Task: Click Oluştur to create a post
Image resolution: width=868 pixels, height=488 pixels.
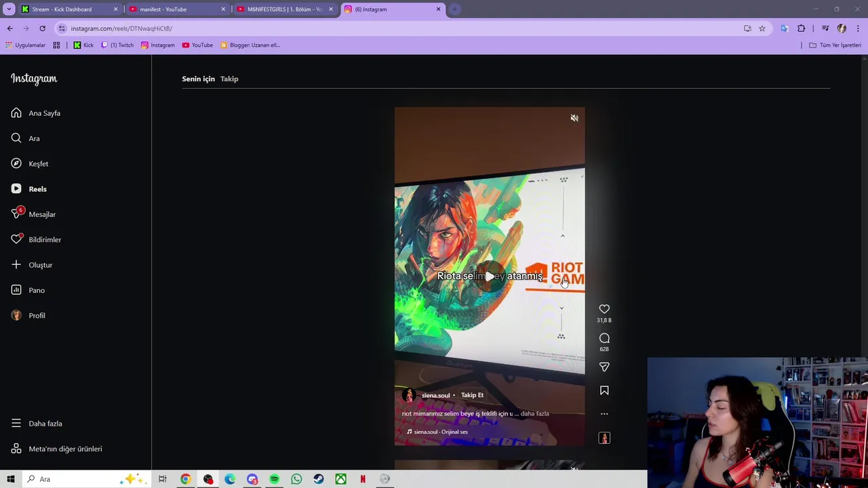Action: click(32, 265)
